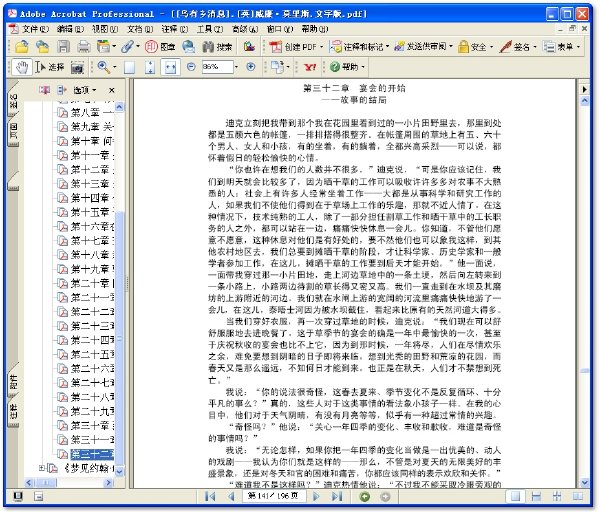Image resolution: width=600 pixels, height=514 pixels.
Task: Click the 图章 stamp tool button
Action: 160,47
